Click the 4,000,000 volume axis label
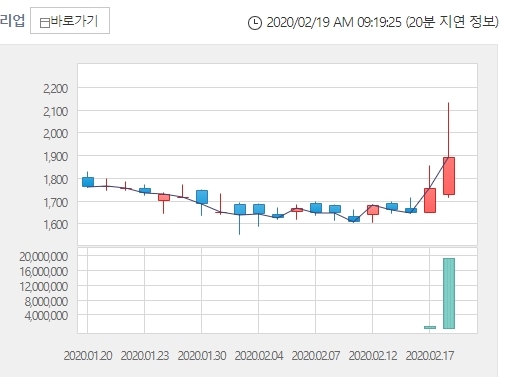Screen dimensions: 511x377 click(x=46, y=315)
